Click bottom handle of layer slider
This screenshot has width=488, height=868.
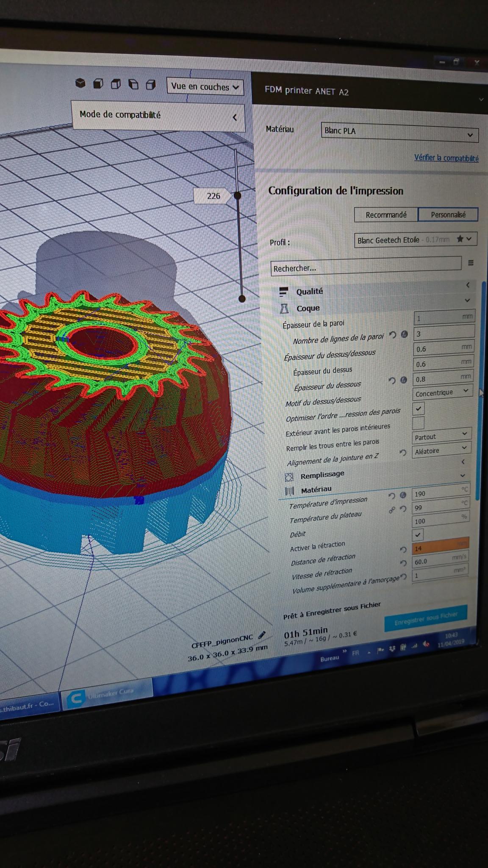coord(242,299)
